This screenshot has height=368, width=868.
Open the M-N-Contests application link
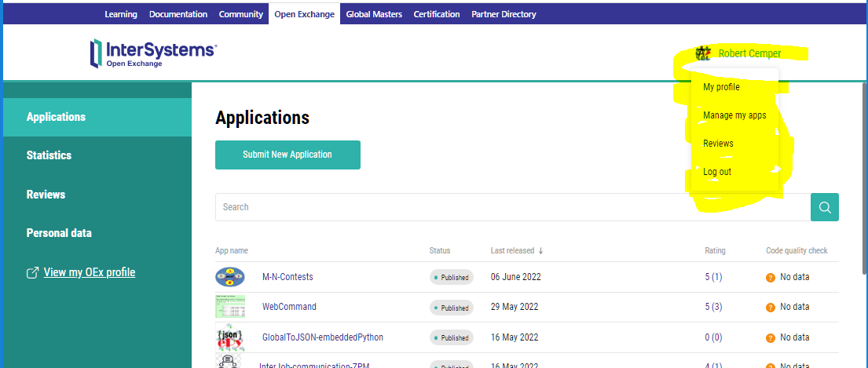[288, 278]
